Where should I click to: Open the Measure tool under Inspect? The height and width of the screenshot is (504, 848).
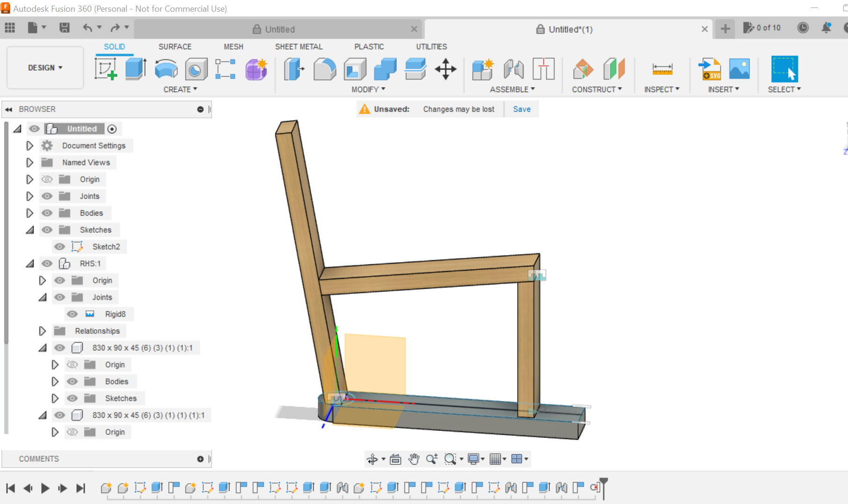(x=662, y=69)
